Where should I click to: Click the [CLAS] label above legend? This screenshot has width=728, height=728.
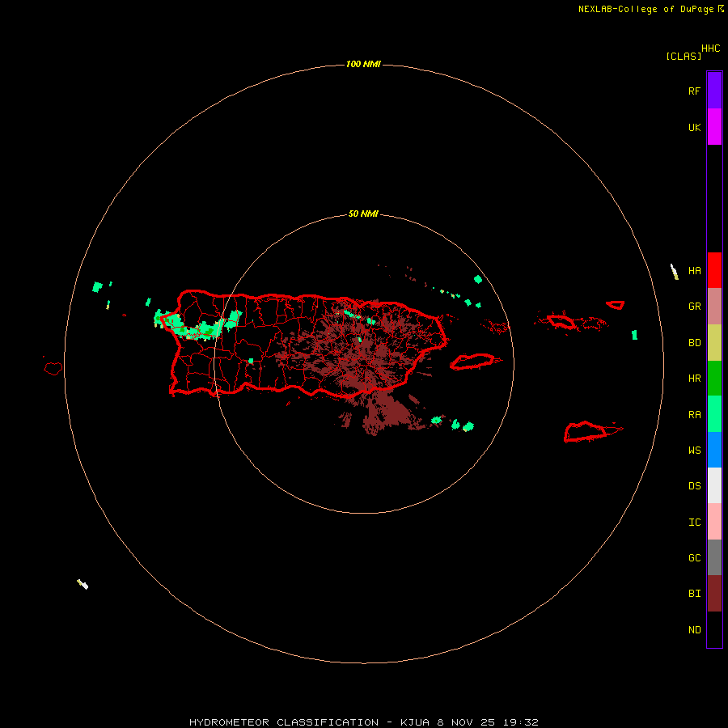tap(684, 56)
